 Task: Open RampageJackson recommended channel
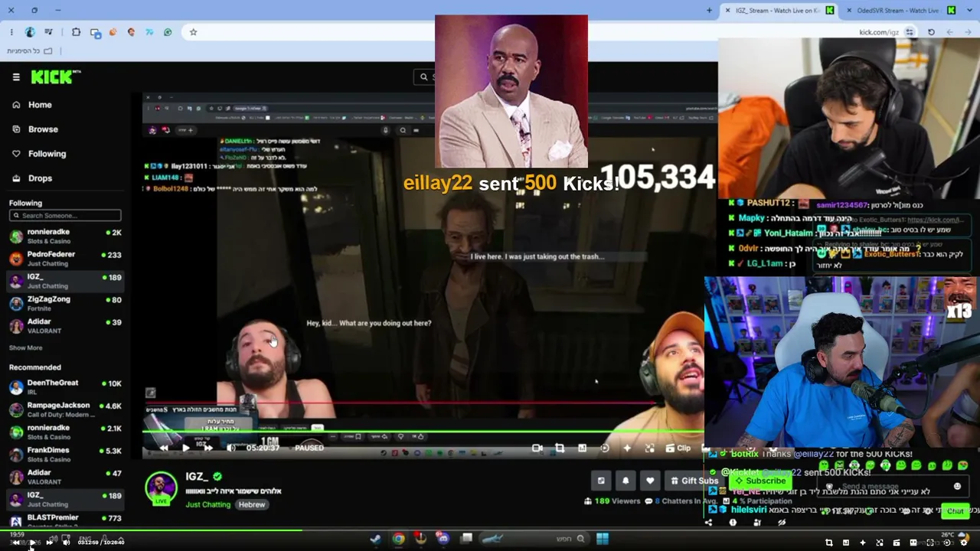point(65,409)
